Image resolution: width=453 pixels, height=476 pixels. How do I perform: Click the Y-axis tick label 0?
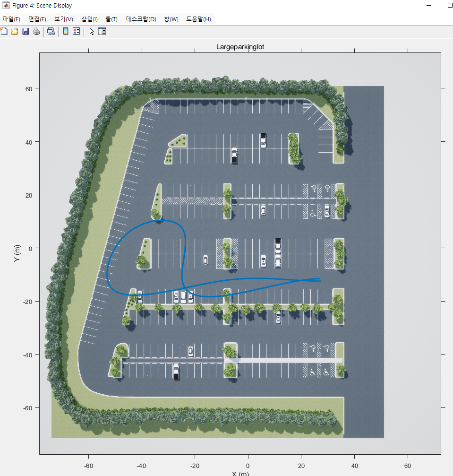pos(30,249)
